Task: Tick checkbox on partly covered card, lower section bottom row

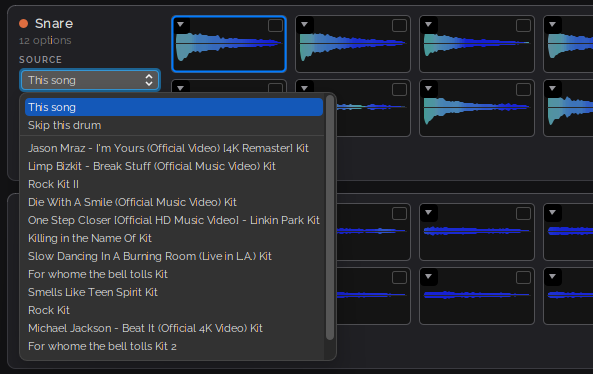Action: (399, 278)
